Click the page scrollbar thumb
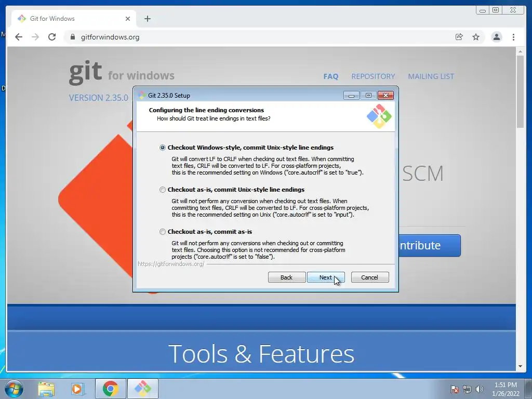The image size is (532, 399). tap(520, 91)
